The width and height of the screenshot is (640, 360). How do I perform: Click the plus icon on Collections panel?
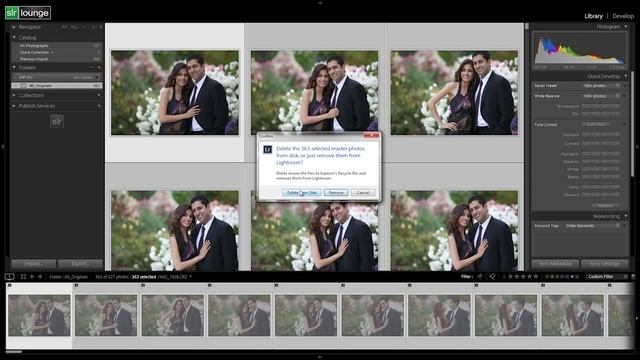(99, 95)
